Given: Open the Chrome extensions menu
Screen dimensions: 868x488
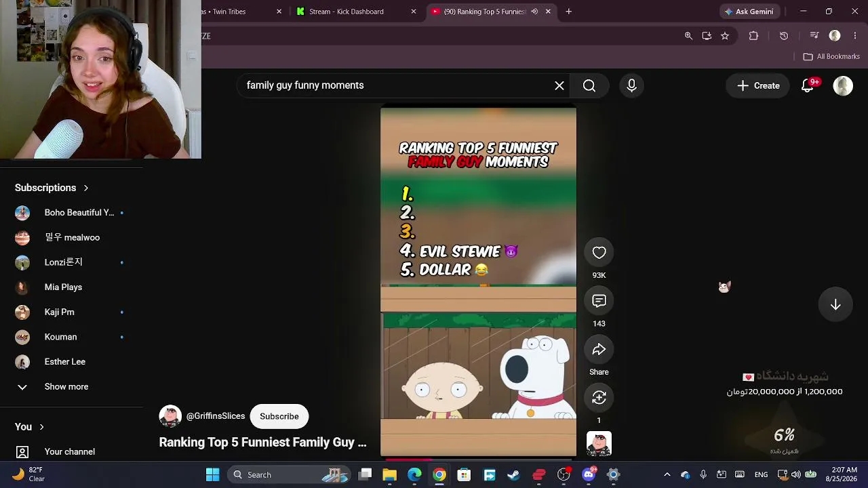Looking at the screenshot, I should coord(753,36).
